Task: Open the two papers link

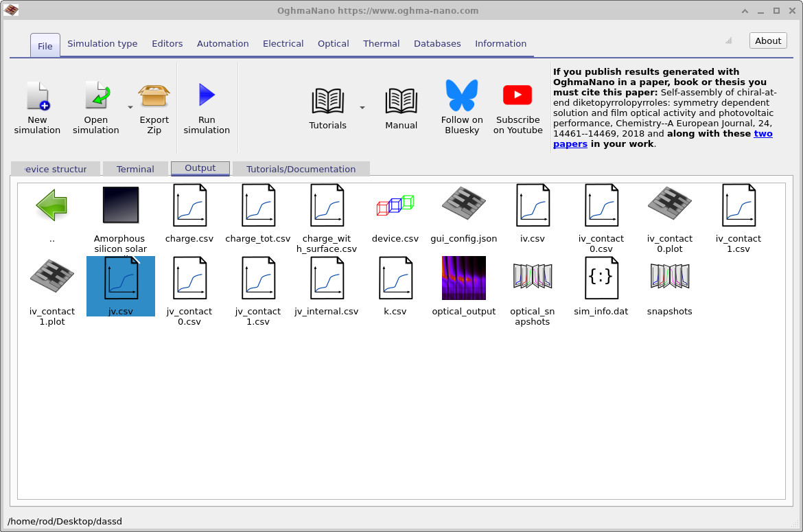Action: coord(763,134)
